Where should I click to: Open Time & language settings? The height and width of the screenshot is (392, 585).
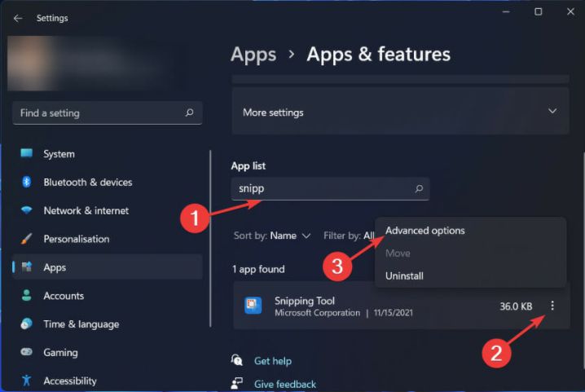107,324
